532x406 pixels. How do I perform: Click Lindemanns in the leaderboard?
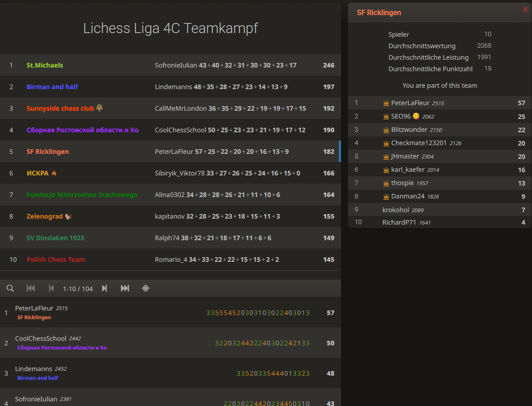click(x=33, y=368)
